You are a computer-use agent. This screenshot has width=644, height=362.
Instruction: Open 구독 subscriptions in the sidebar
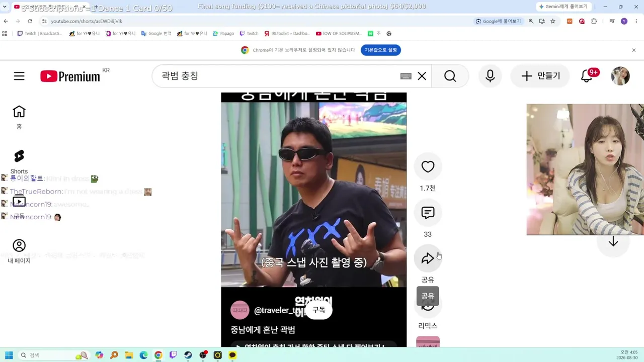pyautogui.click(x=19, y=207)
